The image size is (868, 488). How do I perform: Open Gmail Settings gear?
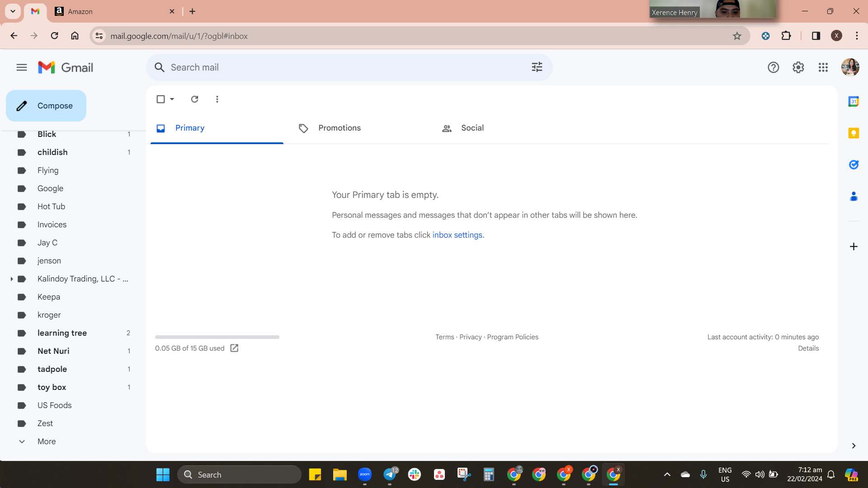click(798, 68)
